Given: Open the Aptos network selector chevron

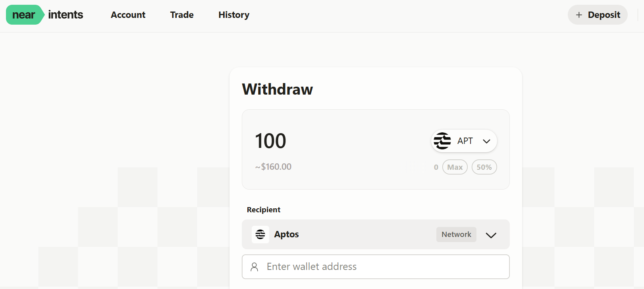Looking at the screenshot, I should point(491,235).
